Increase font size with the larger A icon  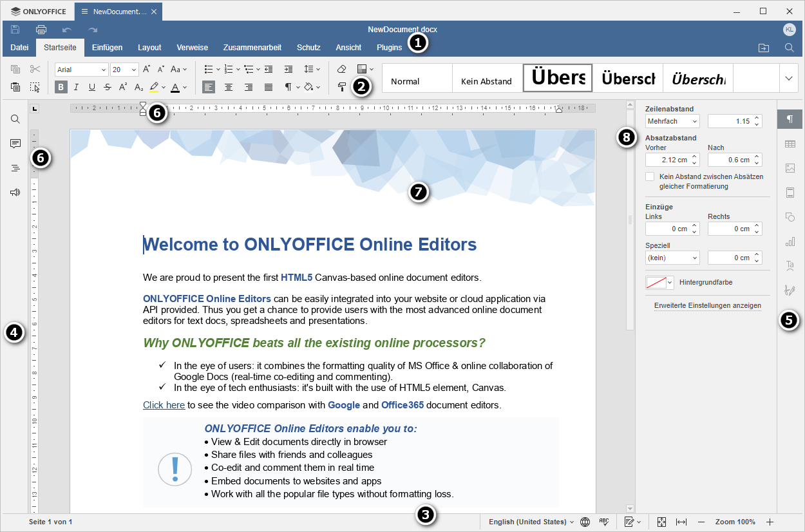pos(146,70)
